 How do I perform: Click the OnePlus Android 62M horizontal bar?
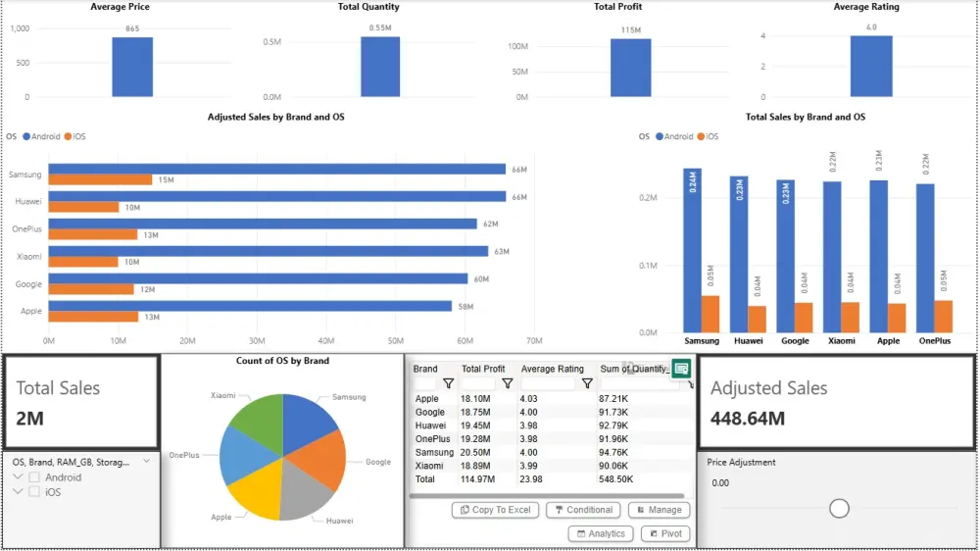pos(263,224)
